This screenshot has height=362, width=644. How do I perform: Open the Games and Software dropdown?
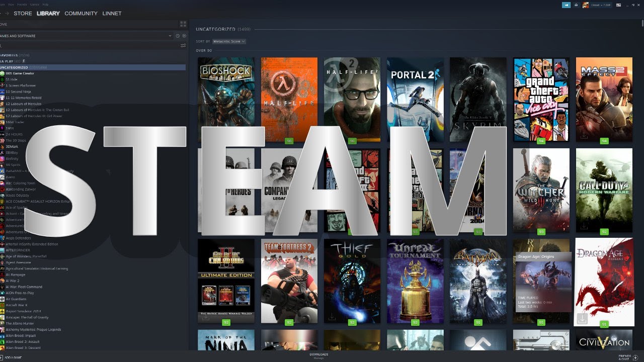tap(86, 36)
